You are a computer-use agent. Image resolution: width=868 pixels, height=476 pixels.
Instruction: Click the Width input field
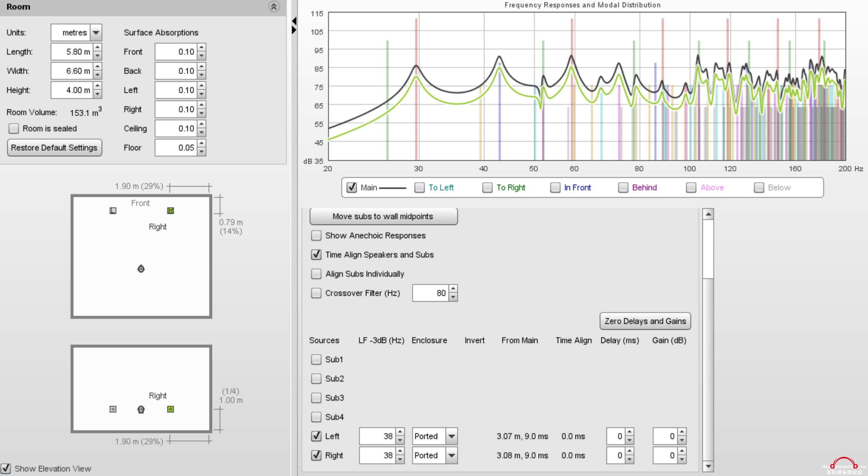pos(72,71)
